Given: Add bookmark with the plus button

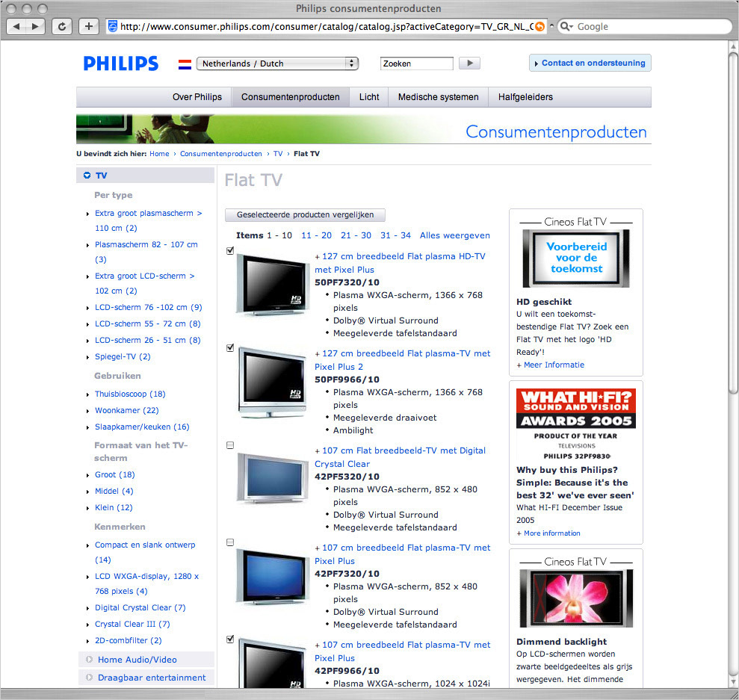Looking at the screenshot, I should 89,26.
